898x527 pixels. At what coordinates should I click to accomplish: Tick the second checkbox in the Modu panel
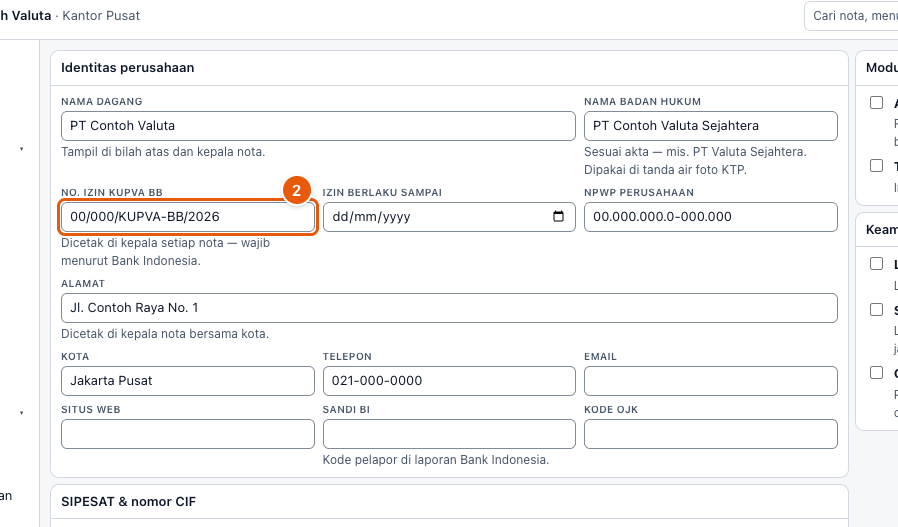click(876, 166)
